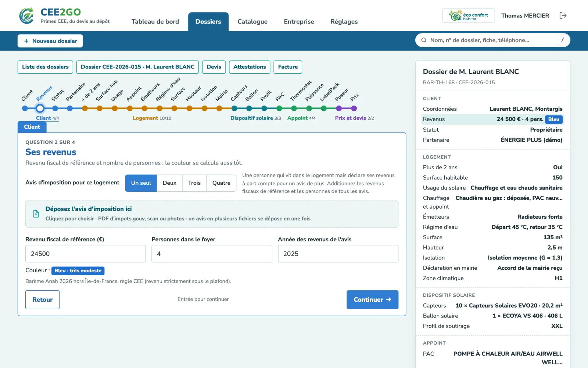This screenshot has height=368, width=588.
Task: Click the file upload icon for the avis
Action: [x=36, y=214]
